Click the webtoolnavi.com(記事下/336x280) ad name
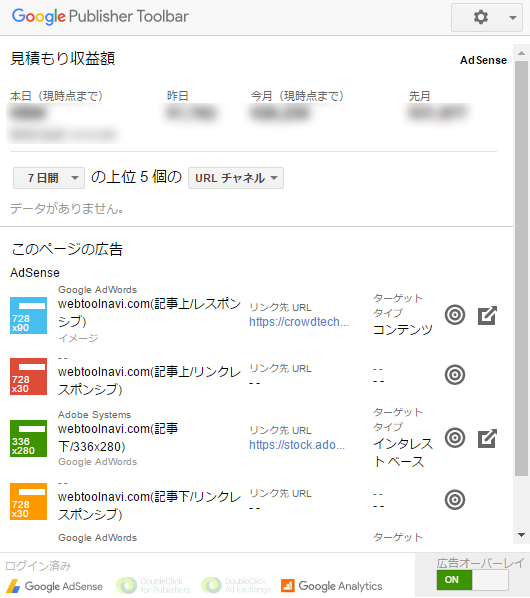 118,437
